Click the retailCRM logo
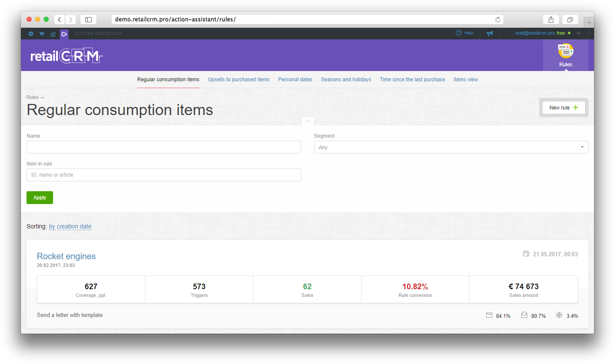The width and height of the screenshot is (615, 364). tap(66, 56)
